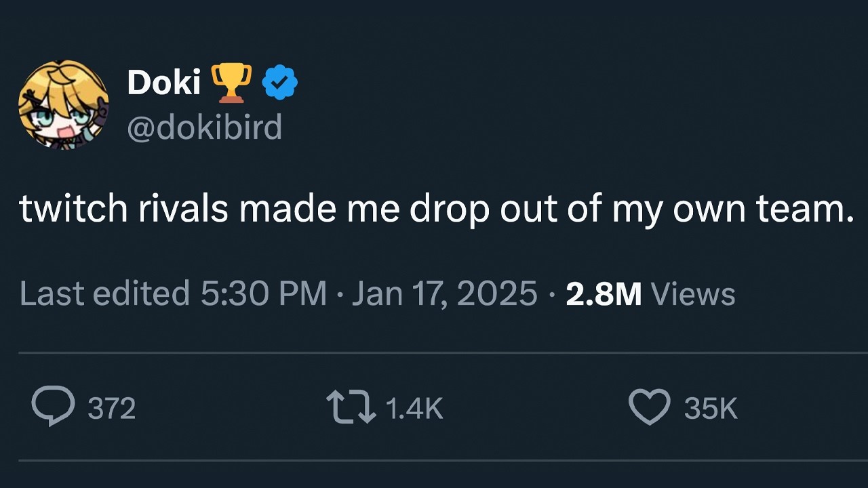
Task: Click the repost arrows icon
Action: (x=351, y=407)
